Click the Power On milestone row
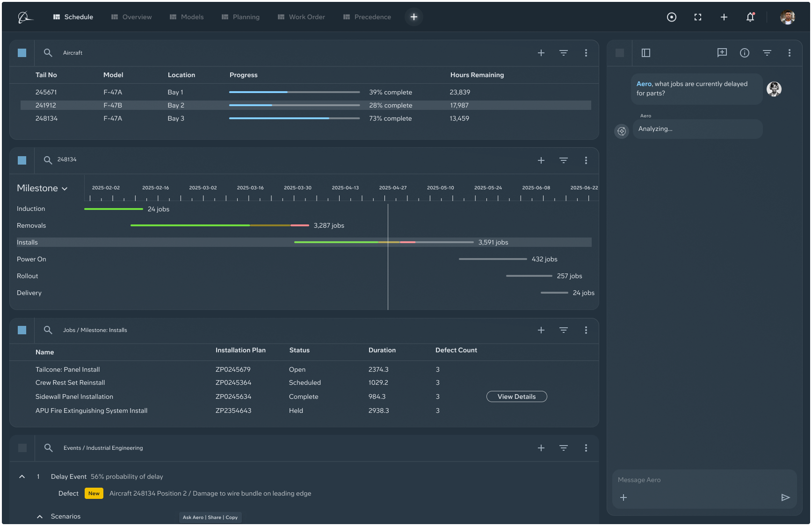Screen dimensions: 812x526 [x=304, y=259]
